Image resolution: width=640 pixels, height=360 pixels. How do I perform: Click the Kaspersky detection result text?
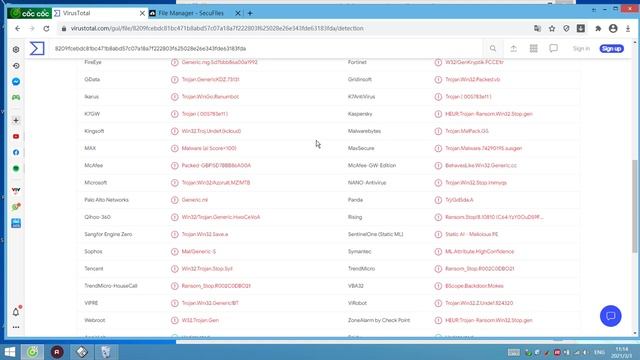[x=489, y=114]
